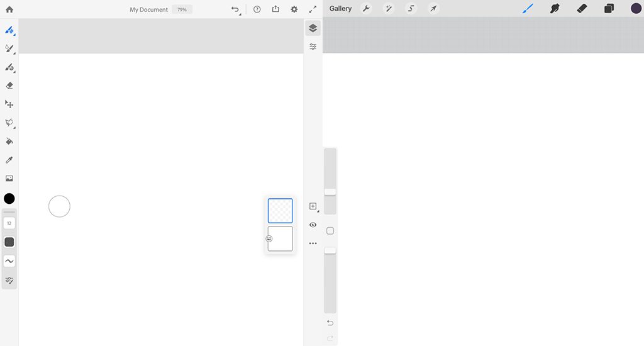Viewport: 644px width, 346px height.
Task: Open brush size value 12
Action: point(9,223)
